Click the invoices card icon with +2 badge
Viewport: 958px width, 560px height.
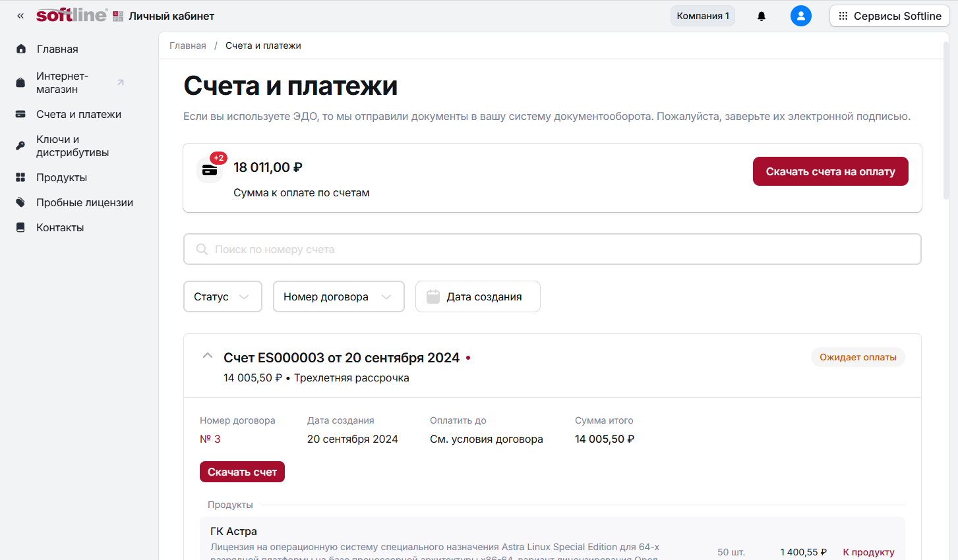[x=210, y=170]
